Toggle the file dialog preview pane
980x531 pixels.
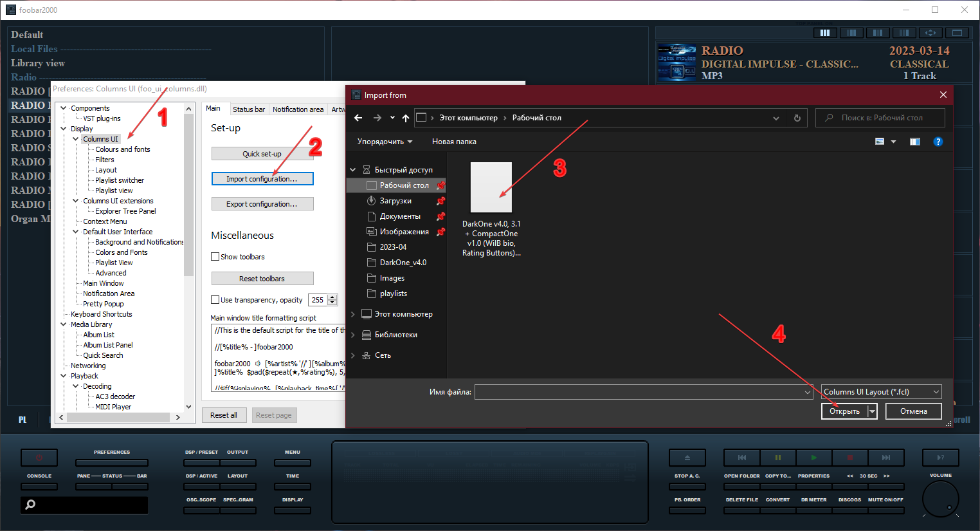914,142
